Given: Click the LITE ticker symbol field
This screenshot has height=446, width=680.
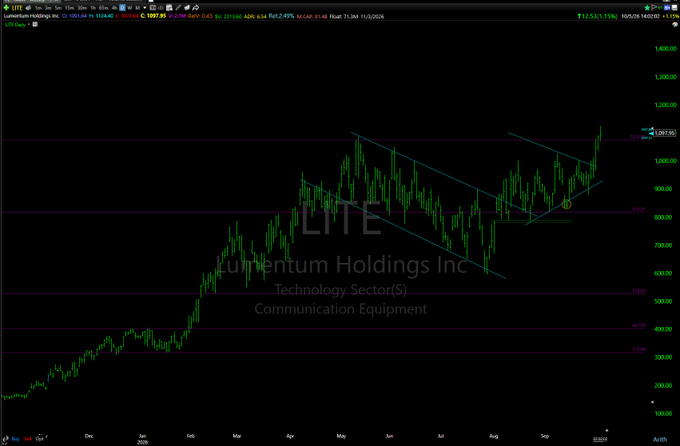Looking at the screenshot, I should 17,8.
